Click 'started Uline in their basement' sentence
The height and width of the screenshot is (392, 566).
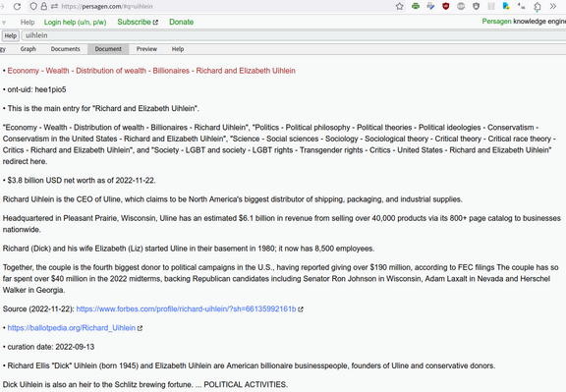tap(189, 249)
